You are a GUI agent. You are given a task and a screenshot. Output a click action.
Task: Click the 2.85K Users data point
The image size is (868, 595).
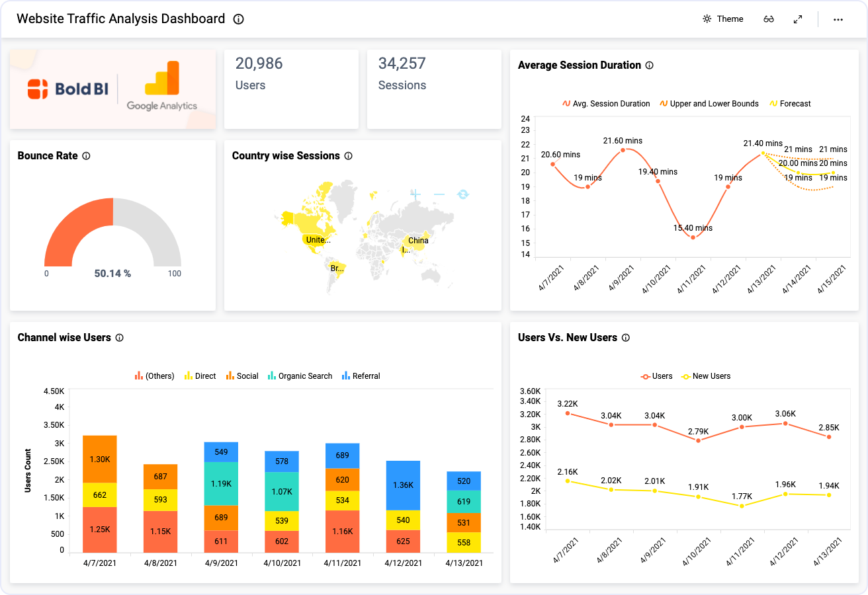click(828, 436)
